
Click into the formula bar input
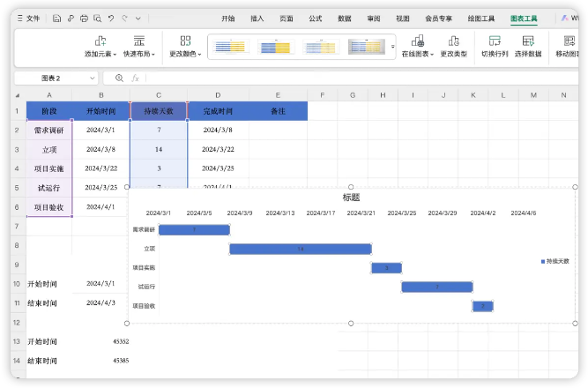pyautogui.click(x=361, y=78)
